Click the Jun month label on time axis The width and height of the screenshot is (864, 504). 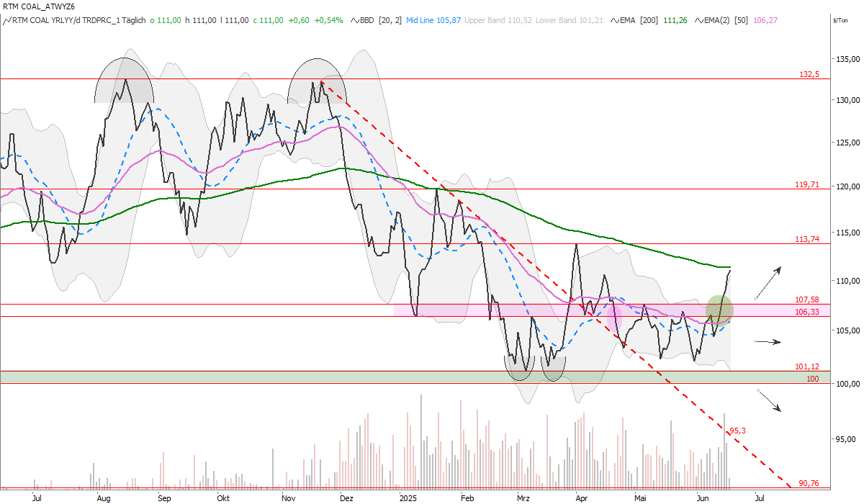702,498
